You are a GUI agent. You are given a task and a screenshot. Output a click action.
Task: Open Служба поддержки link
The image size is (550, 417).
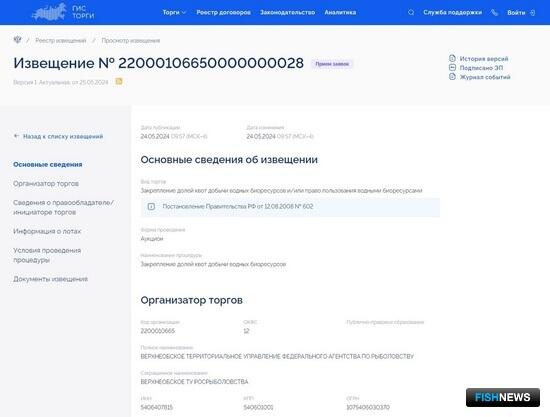click(x=452, y=12)
